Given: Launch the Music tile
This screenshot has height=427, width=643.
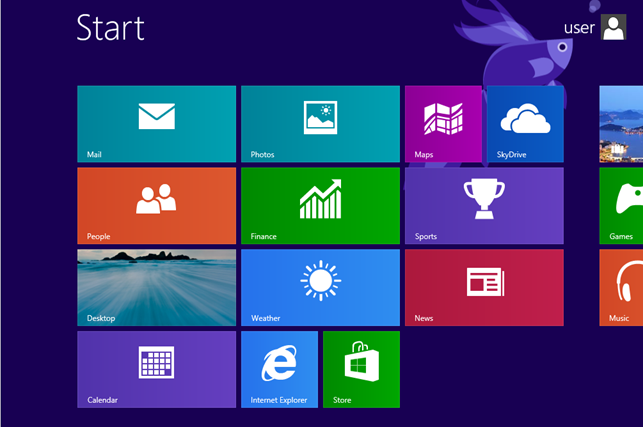Looking at the screenshot, I should pyautogui.click(x=621, y=288).
